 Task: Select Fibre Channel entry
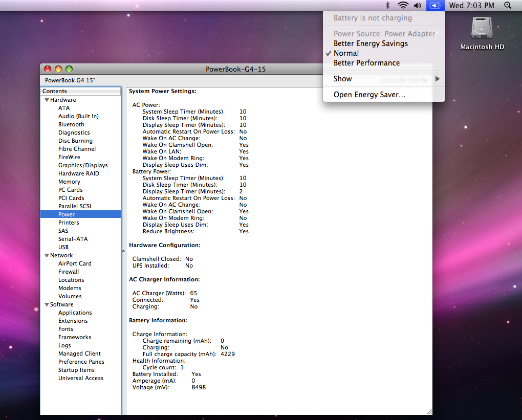tap(80, 149)
